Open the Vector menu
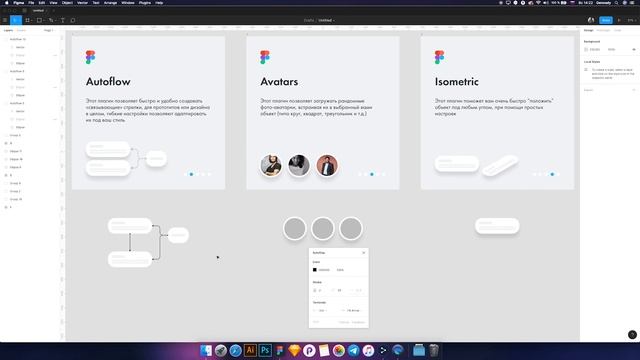 pos(82,3)
